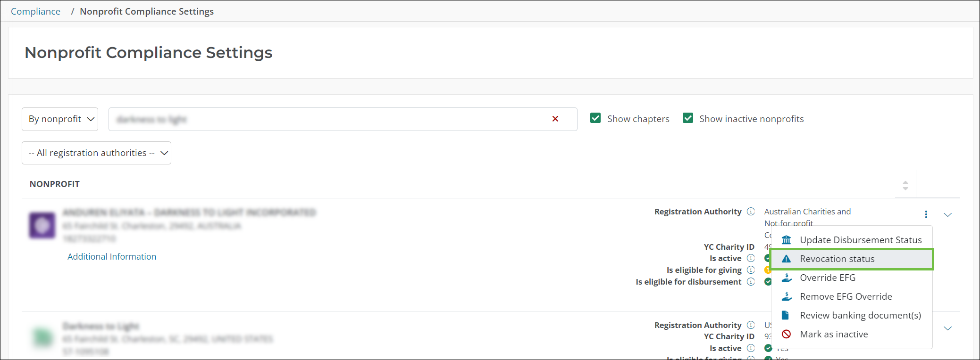The width and height of the screenshot is (980, 360).
Task: Toggle the Show chapters checkbox
Action: pyautogui.click(x=595, y=118)
